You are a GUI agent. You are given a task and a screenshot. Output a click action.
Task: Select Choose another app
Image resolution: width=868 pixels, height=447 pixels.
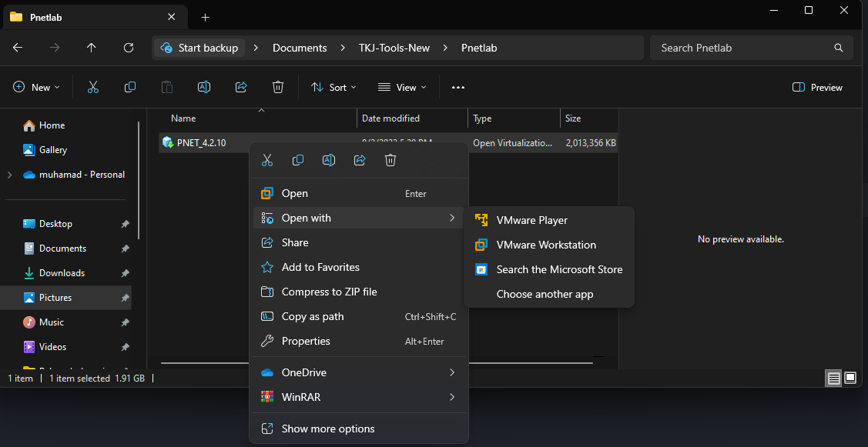tap(549, 295)
